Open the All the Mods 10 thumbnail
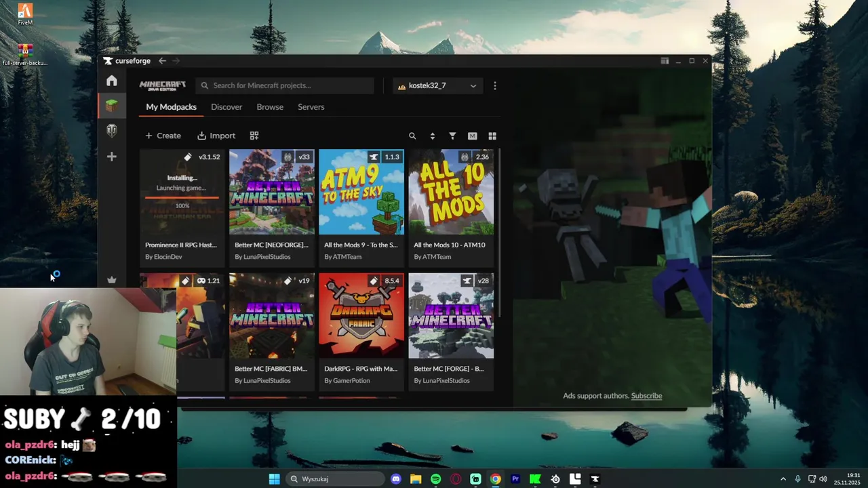The height and width of the screenshot is (488, 868). [451, 192]
